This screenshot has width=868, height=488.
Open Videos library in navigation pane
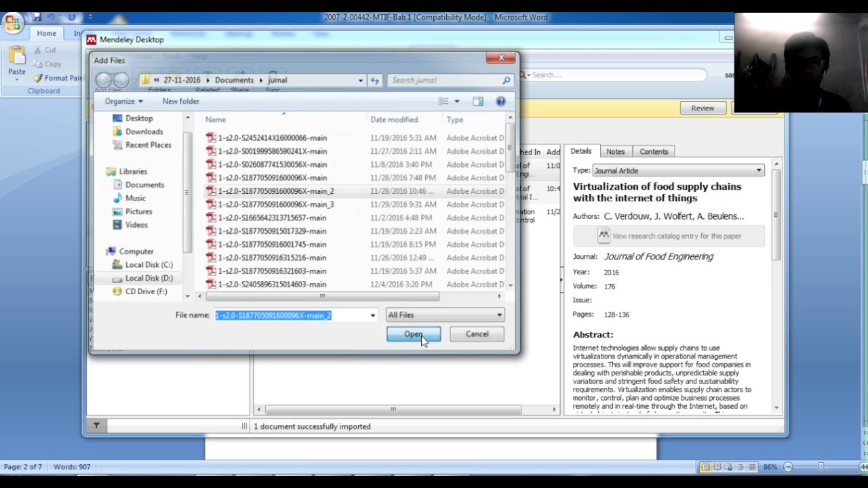[x=136, y=224]
